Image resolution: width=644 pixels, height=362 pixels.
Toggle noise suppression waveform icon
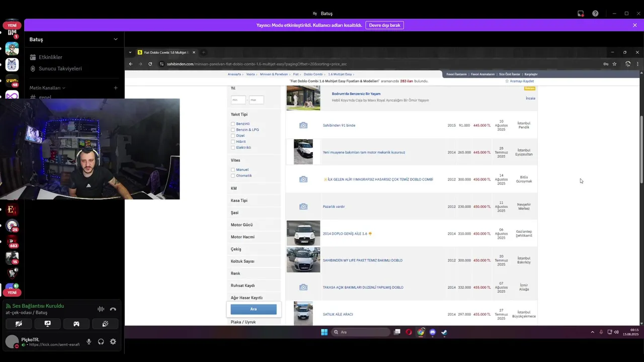(101, 309)
